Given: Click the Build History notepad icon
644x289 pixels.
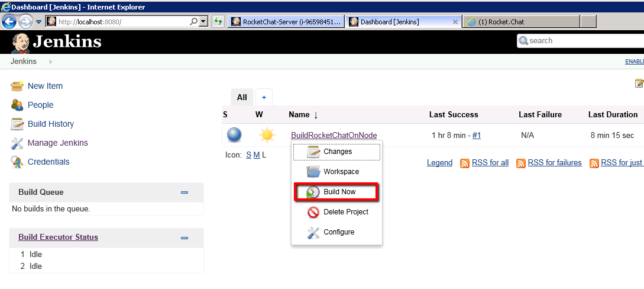Looking at the screenshot, I should pyautogui.click(x=17, y=124).
